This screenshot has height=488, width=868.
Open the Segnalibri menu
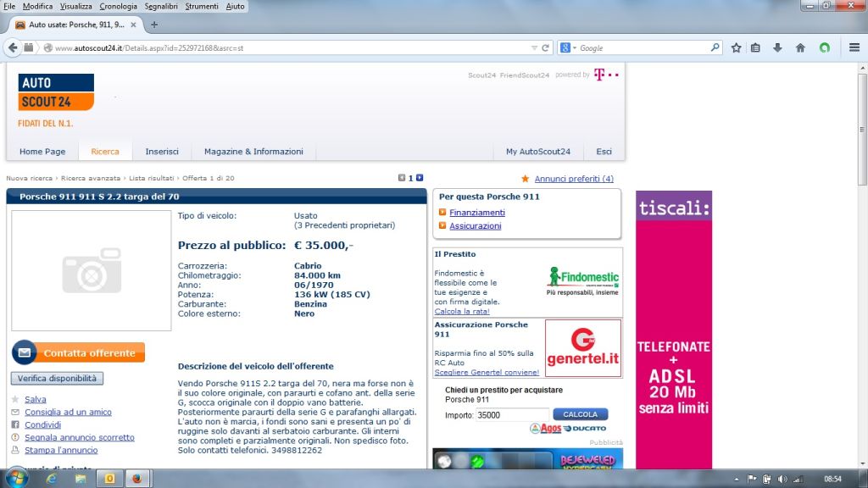tap(161, 6)
